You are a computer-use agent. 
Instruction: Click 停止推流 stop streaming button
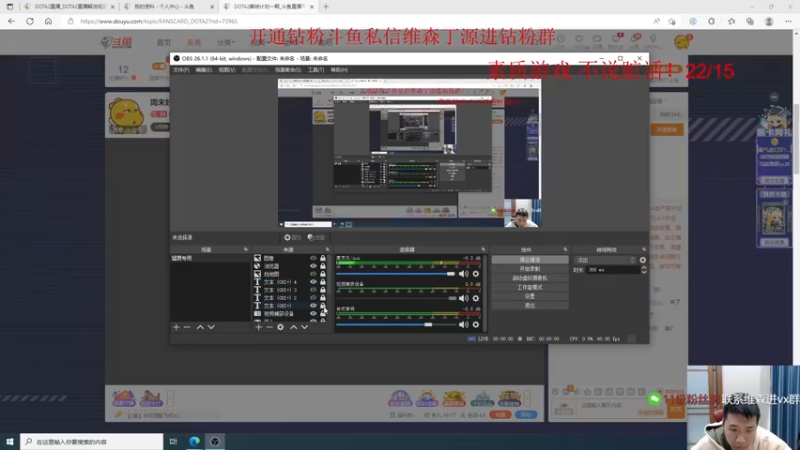(x=530, y=260)
